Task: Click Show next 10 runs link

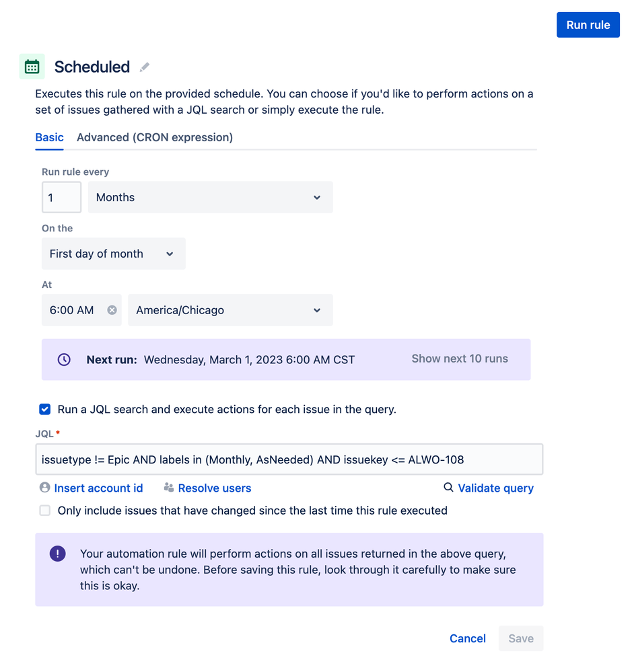Action: pos(460,359)
